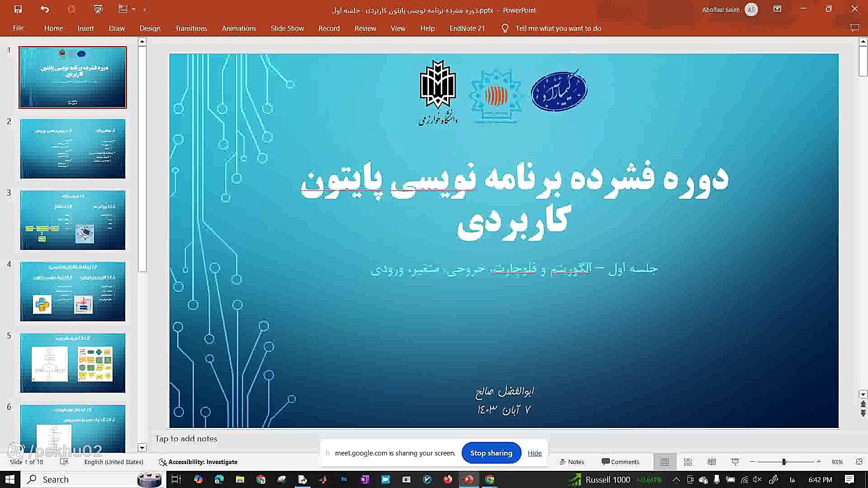
Task: Switch to Slide Sorter view icon
Action: 688,462
